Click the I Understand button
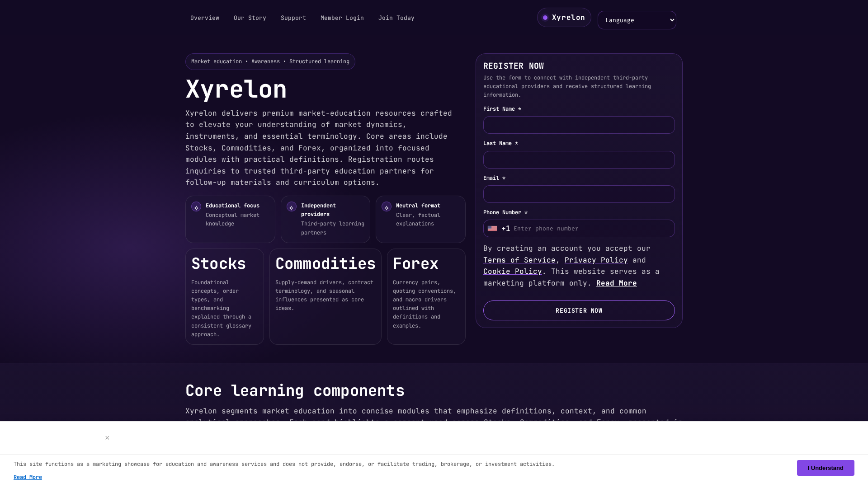The image size is (868, 488). pos(825,468)
